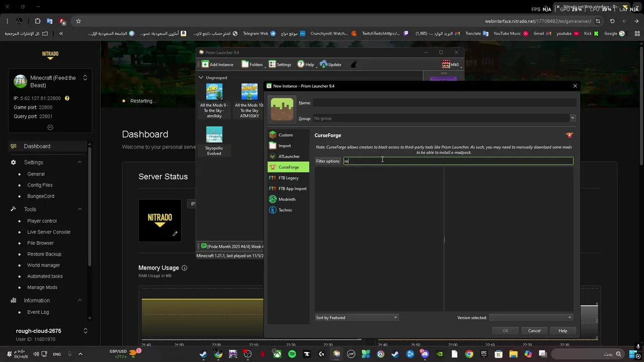Close the New Instance dialog

[575, 86]
